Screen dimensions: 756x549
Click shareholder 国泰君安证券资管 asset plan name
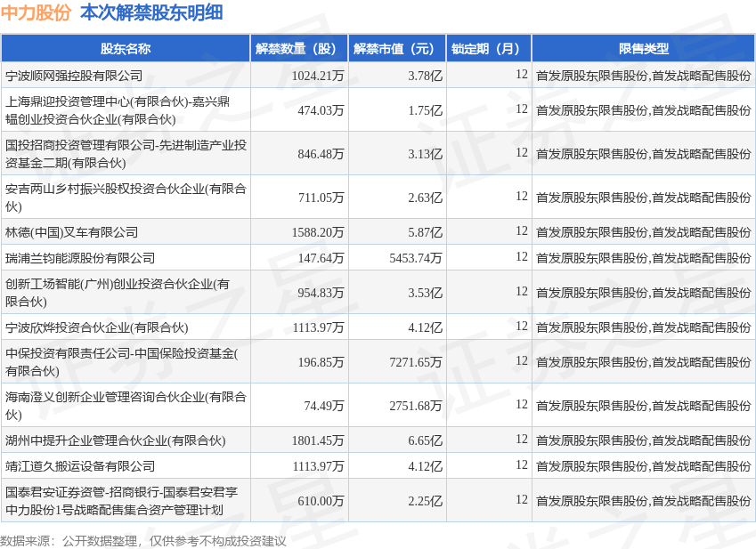pos(121,501)
